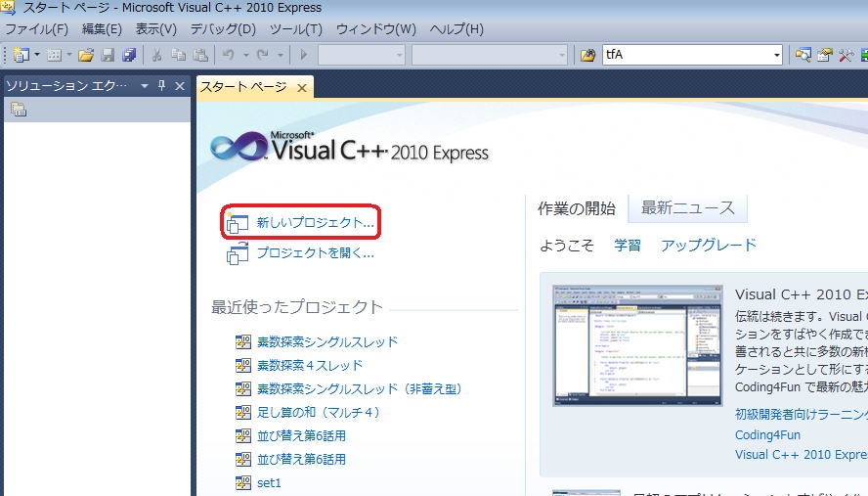Image resolution: width=868 pixels, height=496 pixels.
Task: Open the ウィンドウ(W) menu
Action: pos(376,29)
